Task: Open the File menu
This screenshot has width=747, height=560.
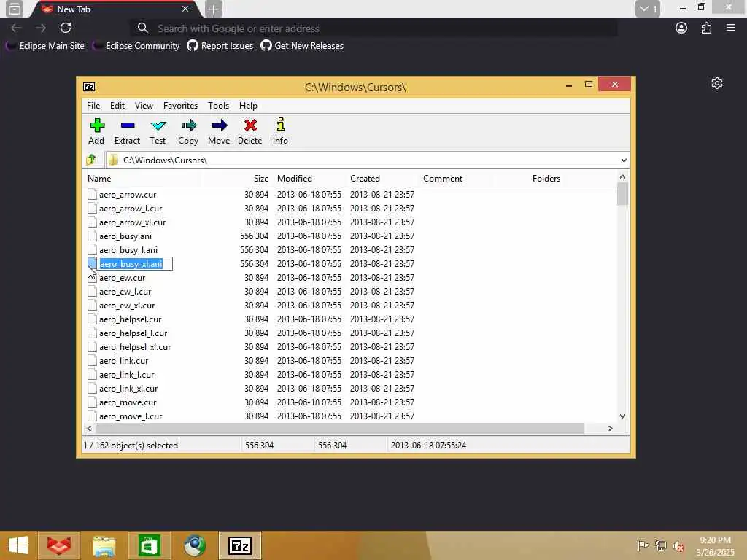Action: point(93,106)
